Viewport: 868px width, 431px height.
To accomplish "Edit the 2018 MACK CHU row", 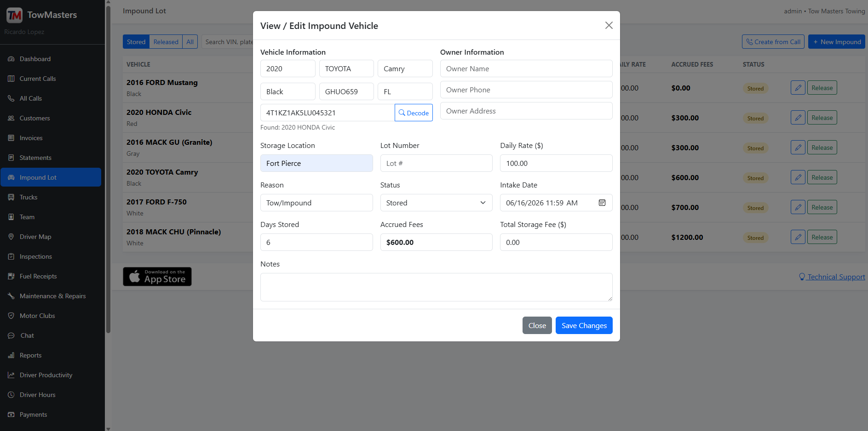I will (798, 237).
